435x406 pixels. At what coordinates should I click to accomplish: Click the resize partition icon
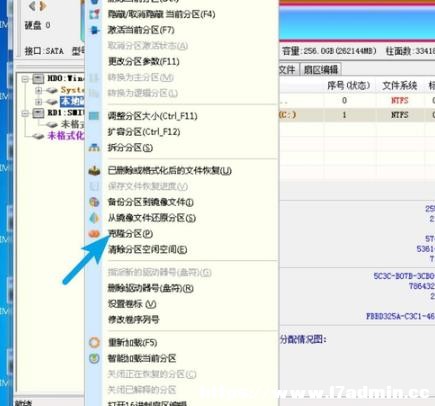94,116
